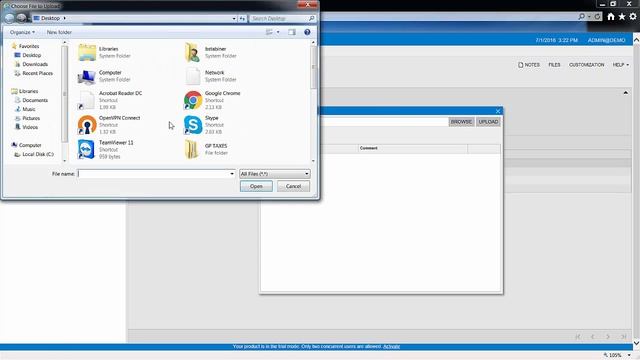The image size is (640, 360).
Task: Click the browser Favorites star icon
Action: coord(622,16)
